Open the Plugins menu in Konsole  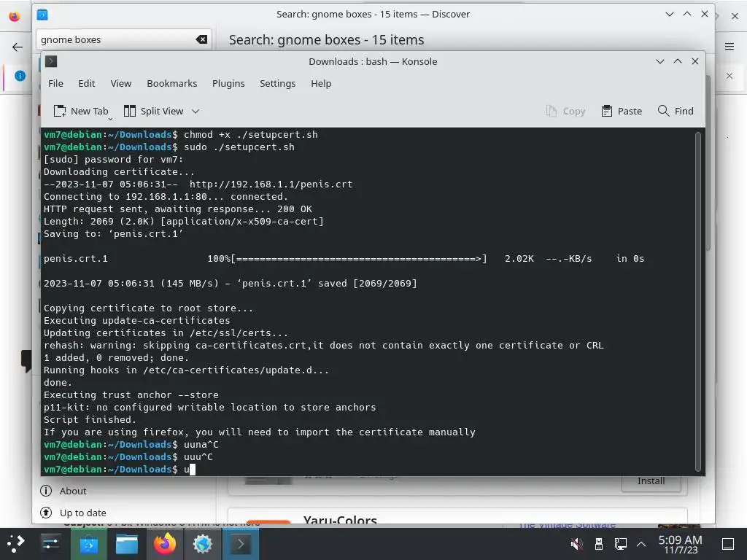[228, 83]
